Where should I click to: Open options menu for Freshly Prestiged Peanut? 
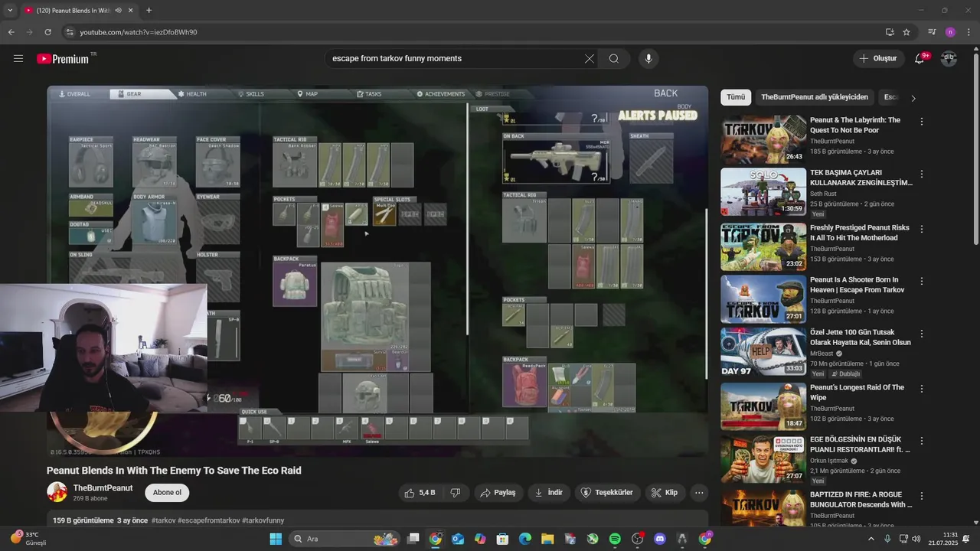pos(922,229)
